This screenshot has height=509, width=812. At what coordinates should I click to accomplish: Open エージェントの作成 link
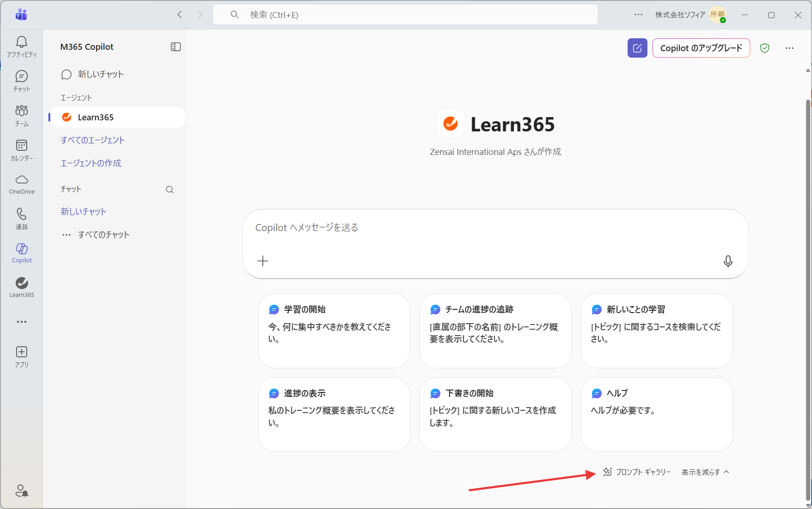91,163
